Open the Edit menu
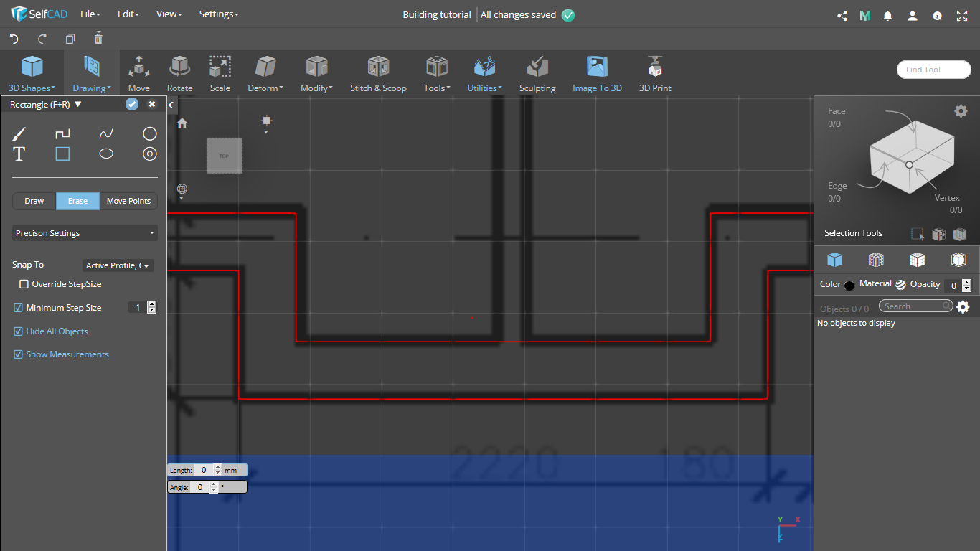This screenshot has width=980, height=551. click(x=128, y=14)
